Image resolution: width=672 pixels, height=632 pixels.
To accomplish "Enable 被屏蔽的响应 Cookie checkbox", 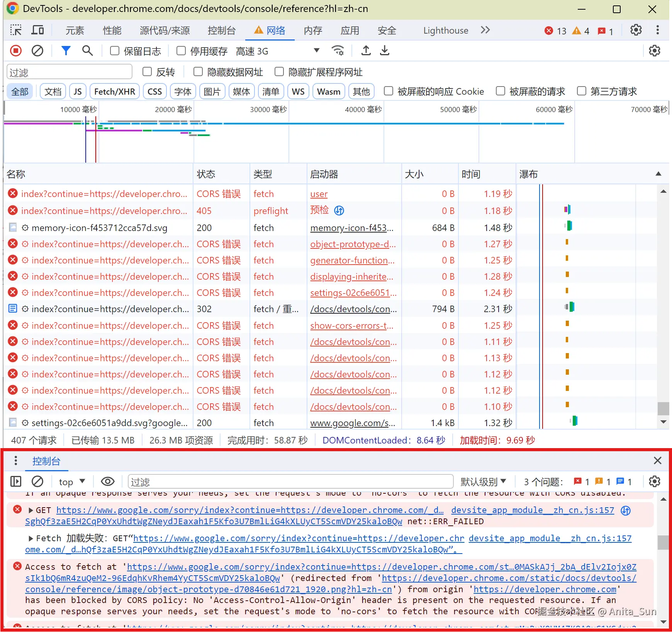I will pyautogui.click(x=389, y=91).
